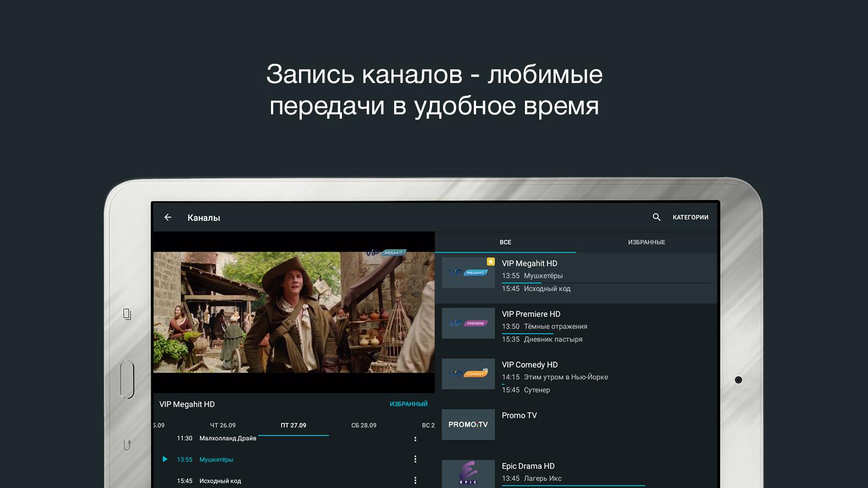This screenshot has height=488, width=868.
Task: Click the video player preview
Action: tap(294, 312)
